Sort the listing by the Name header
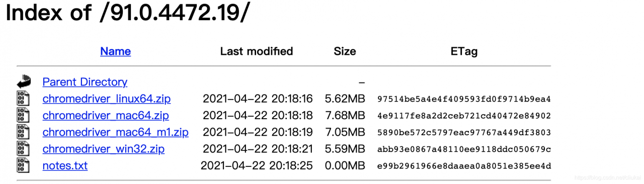This screenshot has width=644, height=184. [115, 51]
